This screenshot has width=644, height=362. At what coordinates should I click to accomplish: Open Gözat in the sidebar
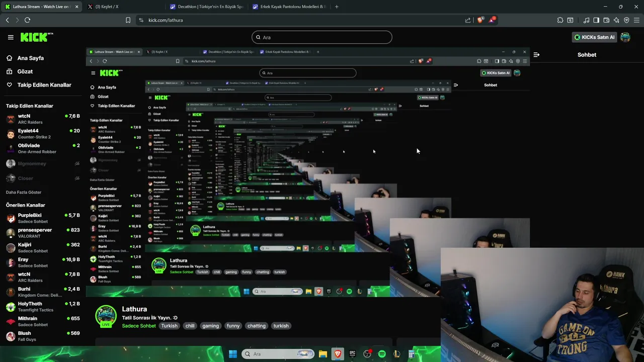click(x=25, y=71)
